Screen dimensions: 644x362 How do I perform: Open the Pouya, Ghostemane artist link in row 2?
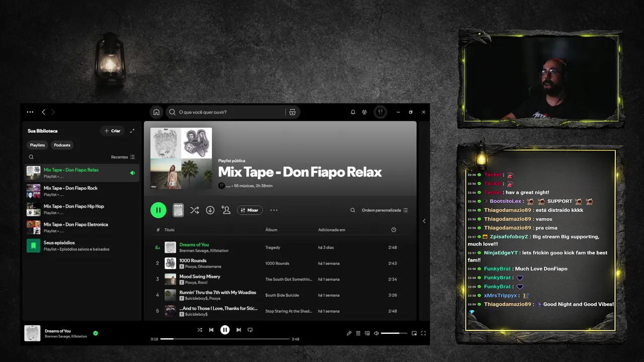click(203, 266)
